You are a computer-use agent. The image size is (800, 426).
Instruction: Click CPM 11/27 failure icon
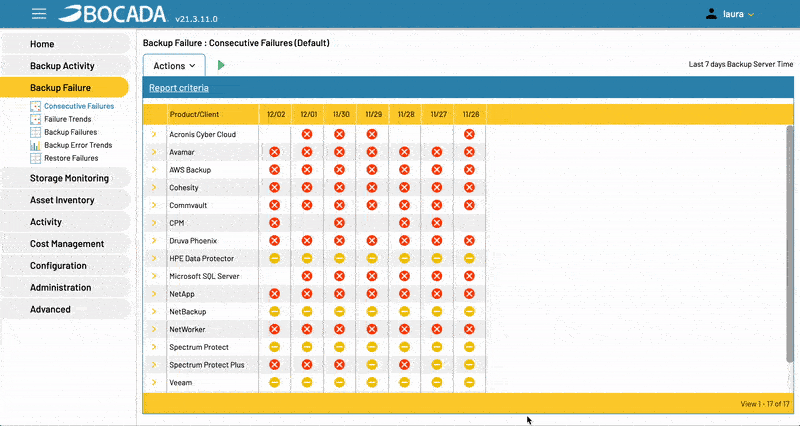pyautogui.click(x=437, y=223)
